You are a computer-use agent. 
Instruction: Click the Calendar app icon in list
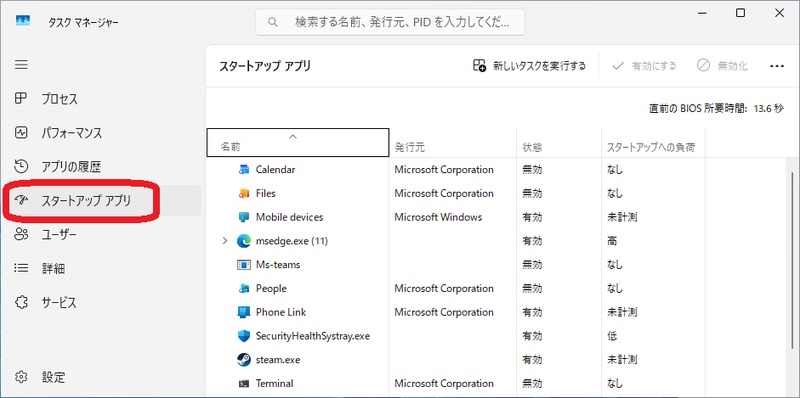(244, 169)
